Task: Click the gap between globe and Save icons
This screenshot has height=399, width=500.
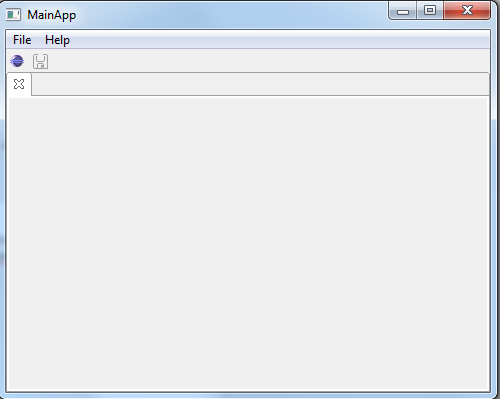Action: [x=28, y=61]
